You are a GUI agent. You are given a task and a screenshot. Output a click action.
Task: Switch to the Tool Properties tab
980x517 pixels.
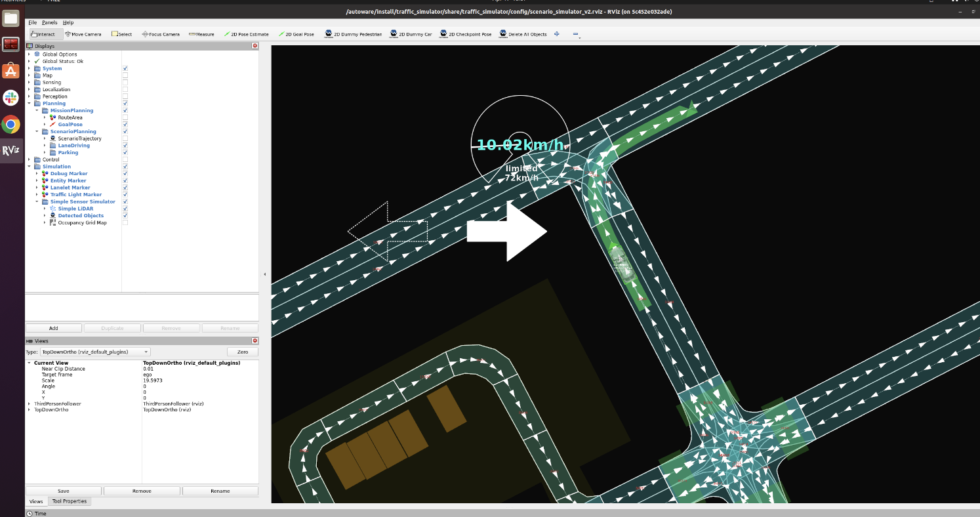click(70, 501)
